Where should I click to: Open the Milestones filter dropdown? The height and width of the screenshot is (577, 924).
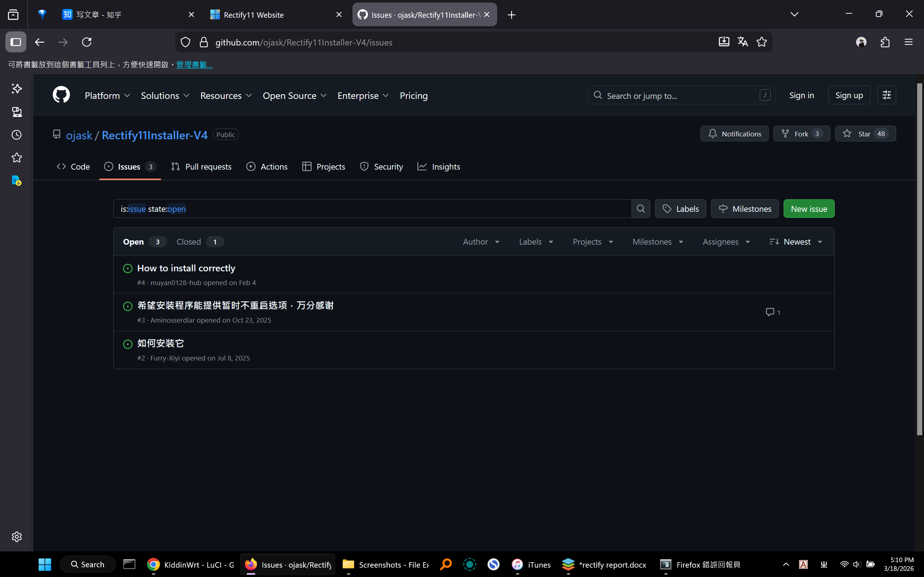658,242
